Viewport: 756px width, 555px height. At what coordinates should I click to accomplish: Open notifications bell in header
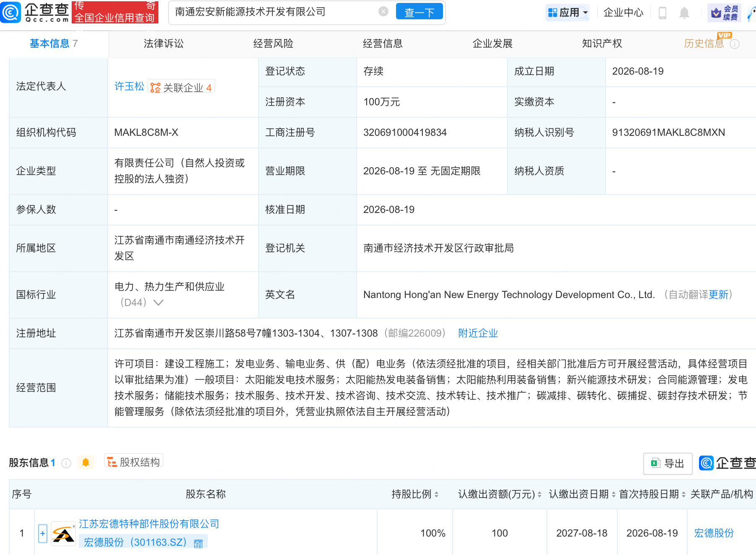point(684,13)
